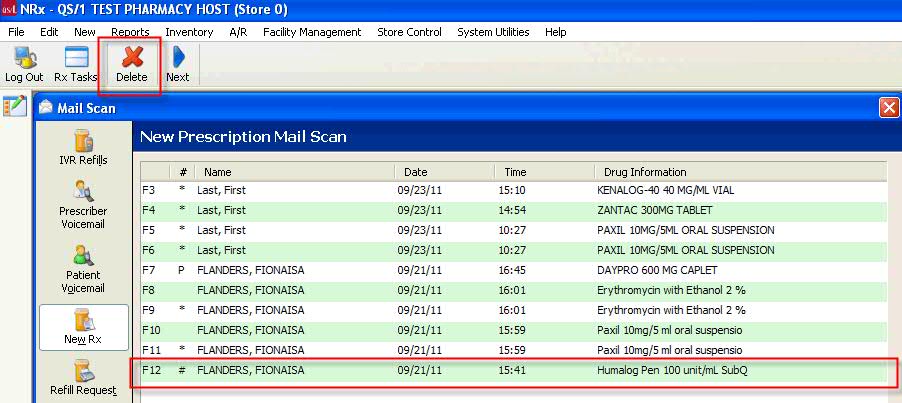Open the Facility Management menu
Screen dimensions: 902x403
[312, 32]
